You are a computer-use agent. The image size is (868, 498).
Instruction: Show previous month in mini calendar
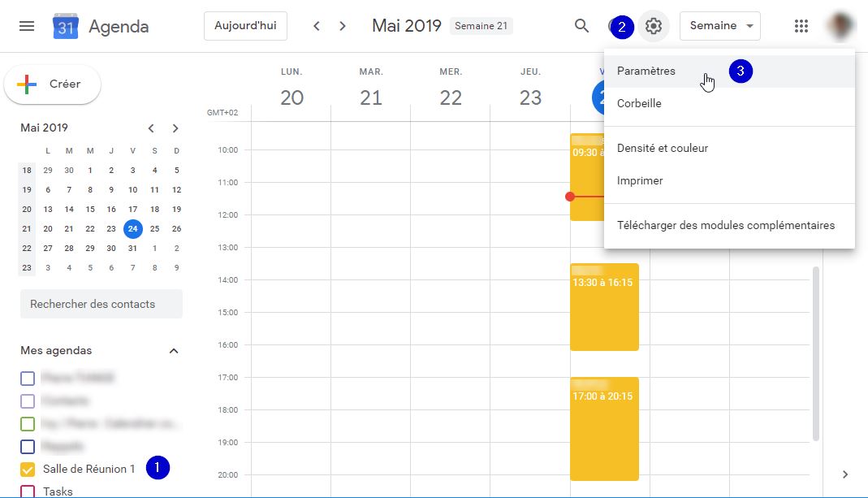tap(151, 128)
